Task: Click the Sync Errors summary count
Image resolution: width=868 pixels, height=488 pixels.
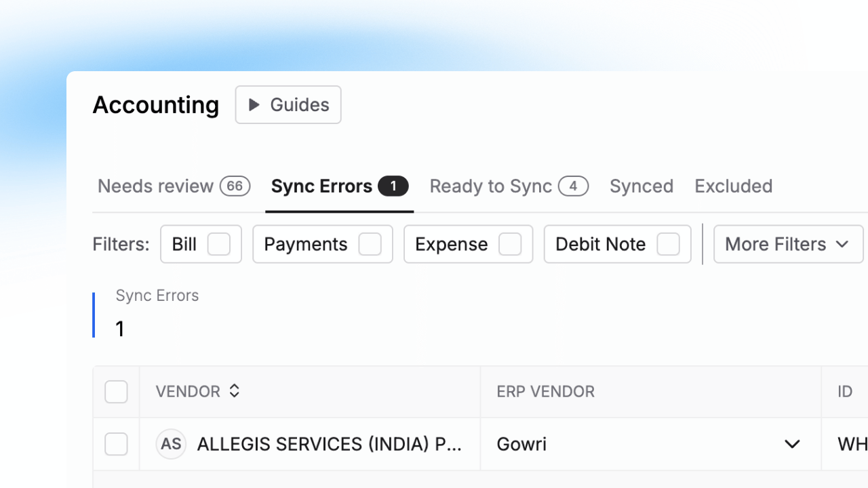Action: pos(120,329)
